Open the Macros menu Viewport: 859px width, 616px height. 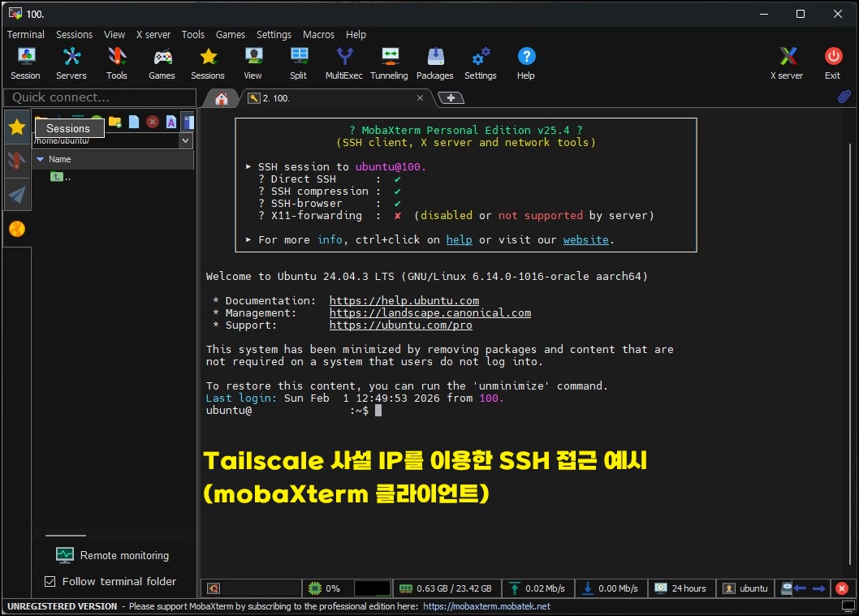[x=318, y=35]
